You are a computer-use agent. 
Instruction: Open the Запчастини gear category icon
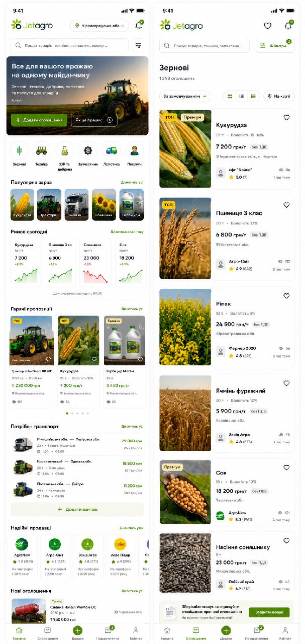pyautogui.click(x=88, y=150)
